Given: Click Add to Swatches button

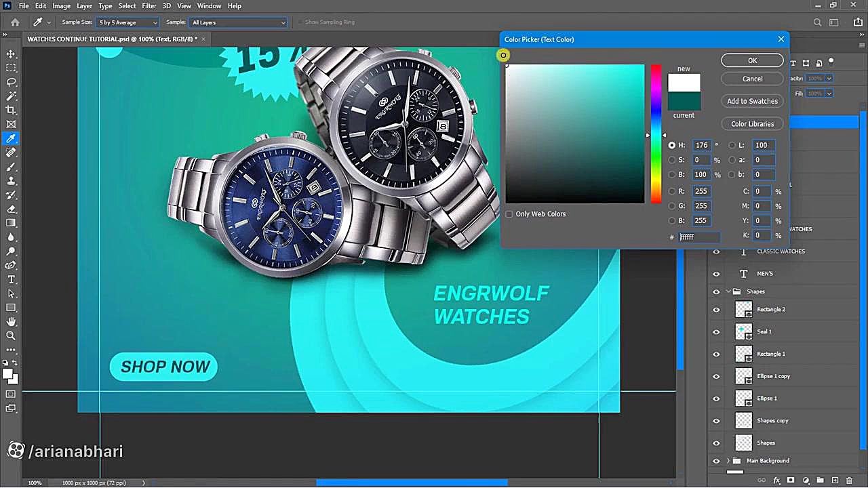Looking at the screenshot, I should (752, 101).
